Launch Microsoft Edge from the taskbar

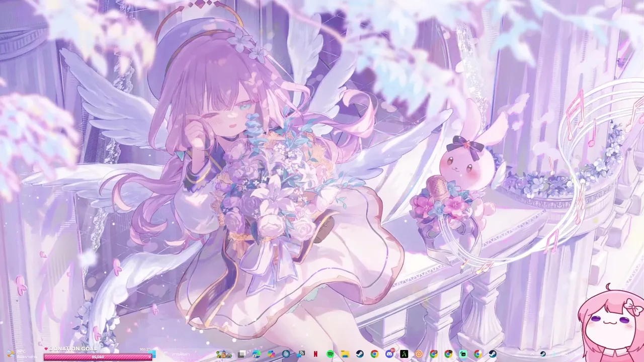[x=257, y=354]
